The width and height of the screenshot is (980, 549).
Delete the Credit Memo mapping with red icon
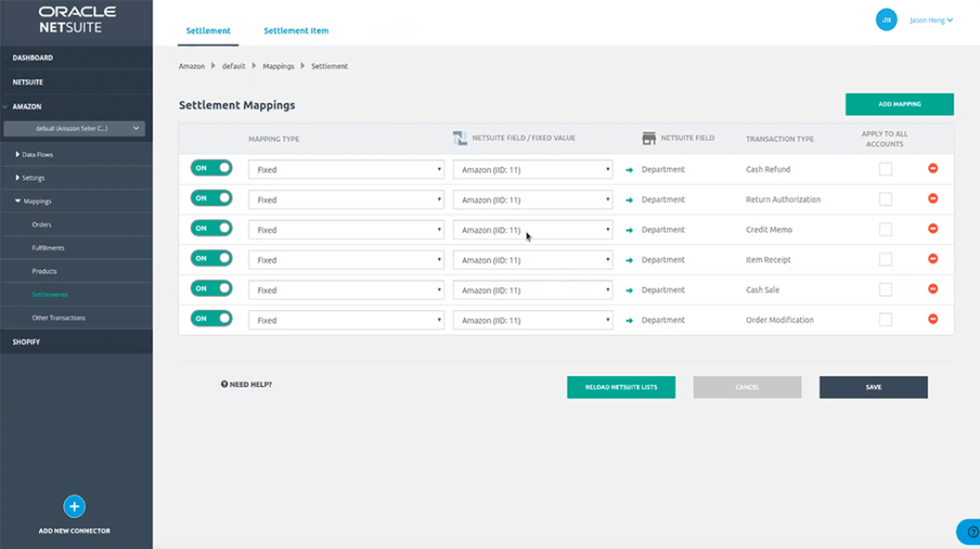(933, 229)
